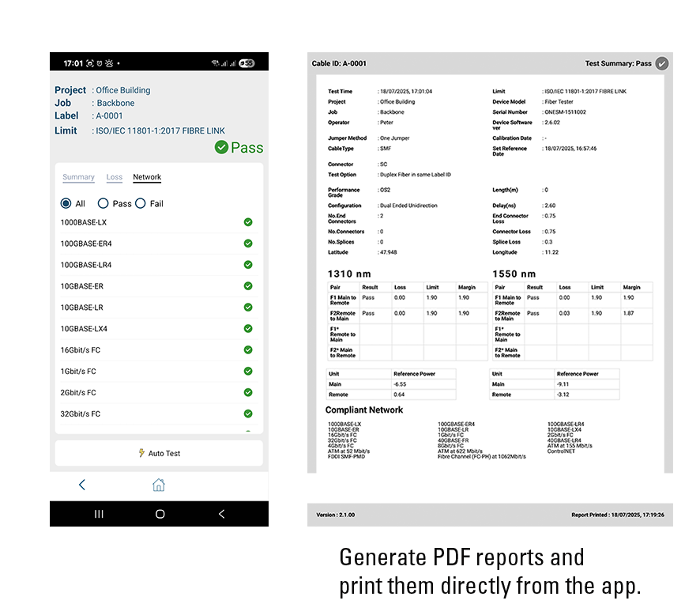
Task: Click the 16Gbit/s FC pass checkmark
Action: coord(248,349)
